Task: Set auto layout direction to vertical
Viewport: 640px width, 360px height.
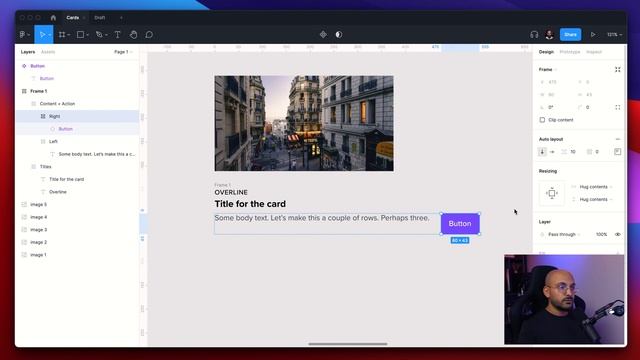Action: pos(542,151)
